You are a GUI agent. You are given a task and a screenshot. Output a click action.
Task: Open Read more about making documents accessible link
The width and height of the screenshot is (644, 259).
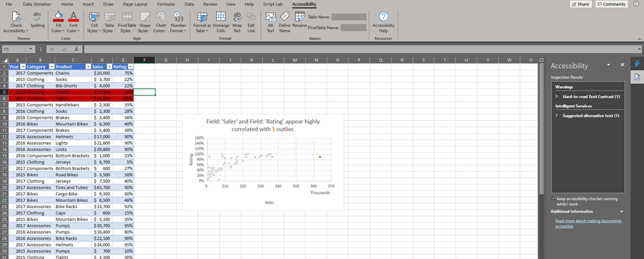click(x=588, y=223)
